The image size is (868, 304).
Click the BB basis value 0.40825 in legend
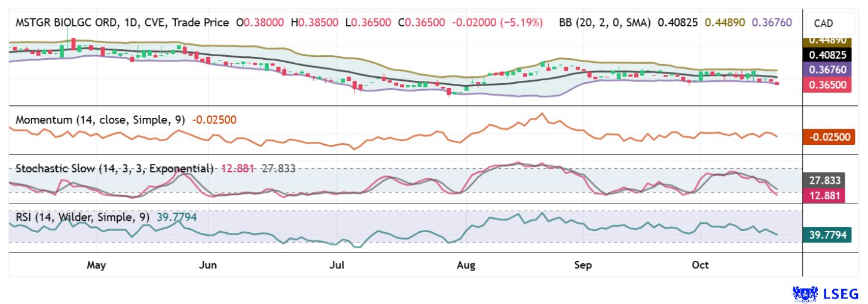[678, 23]
